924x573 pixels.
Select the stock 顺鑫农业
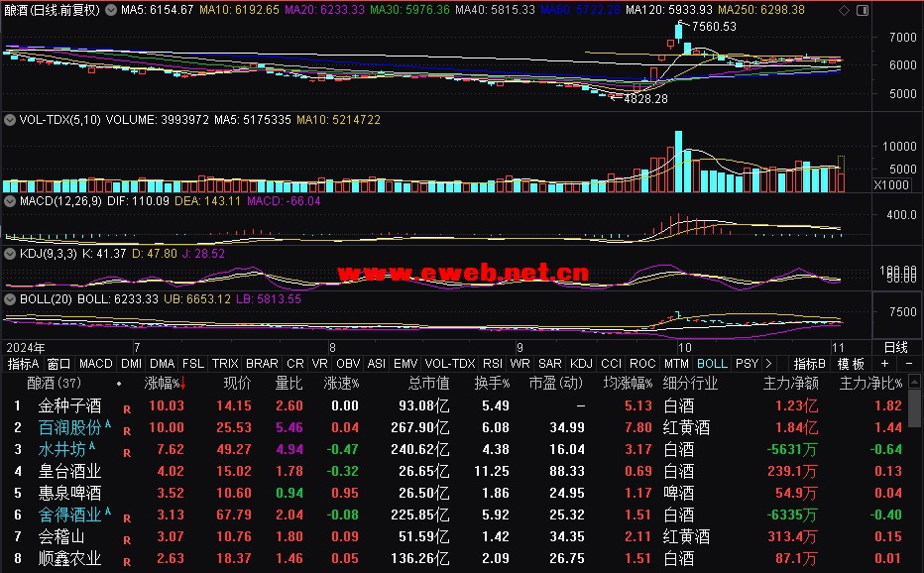pyautogui.click(x=69, y=558)
